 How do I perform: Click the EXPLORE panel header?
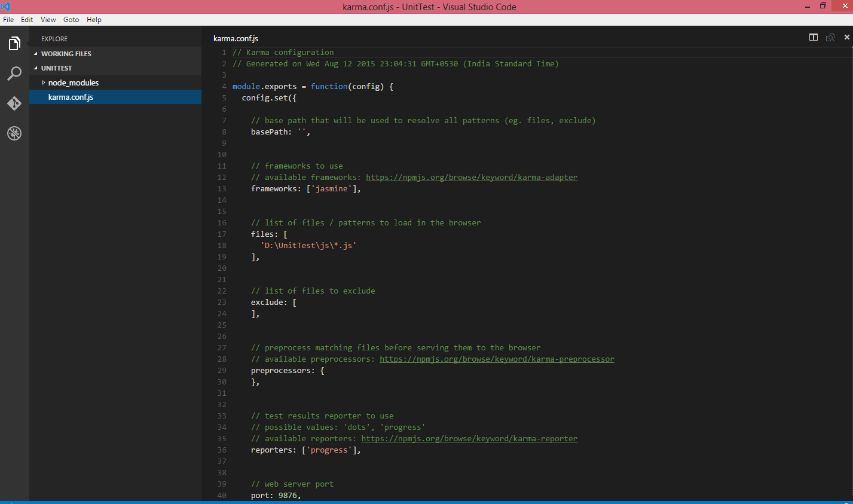(54, 39)
